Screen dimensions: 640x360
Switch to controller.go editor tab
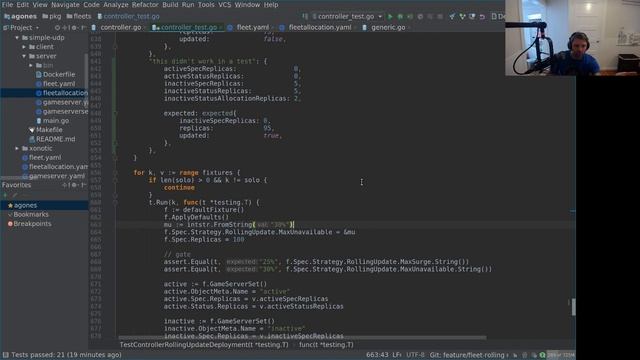117,27
